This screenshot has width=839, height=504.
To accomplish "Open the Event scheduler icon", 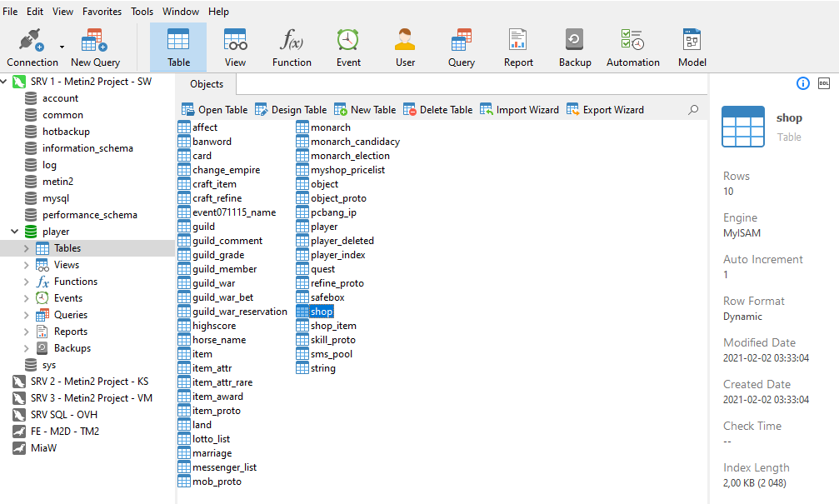I will (348, 41).
